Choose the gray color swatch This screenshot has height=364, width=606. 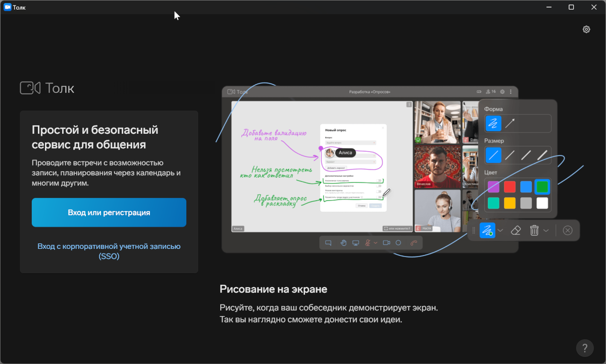click(526, 203)
